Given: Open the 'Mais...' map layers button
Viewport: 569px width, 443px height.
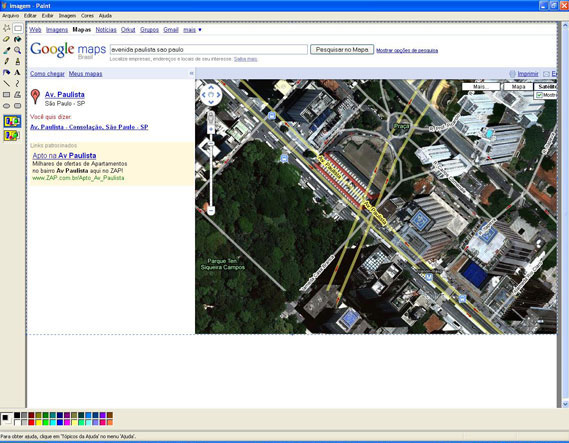Looking at the screenshot, I should (481, 86).
